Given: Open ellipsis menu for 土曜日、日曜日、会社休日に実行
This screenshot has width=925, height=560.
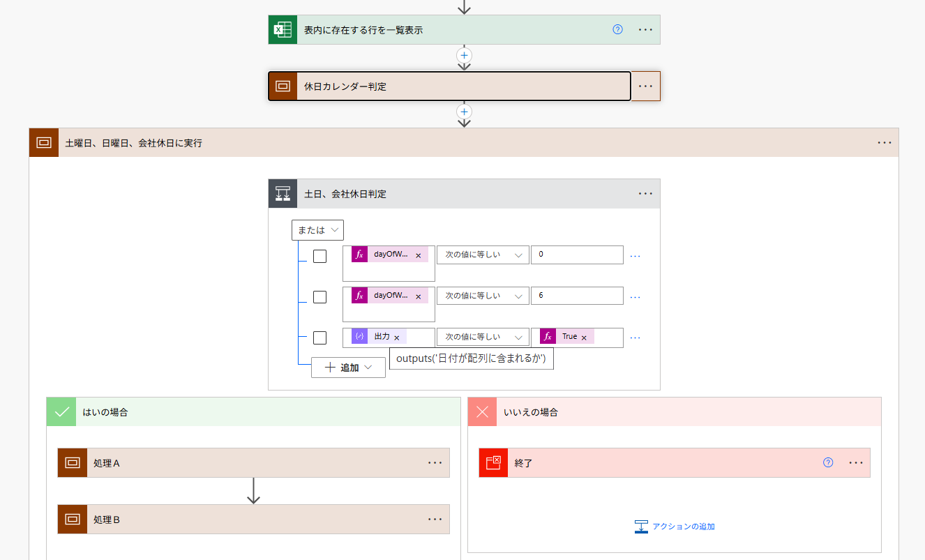Looking at the screenshot, I should (885, 143).
